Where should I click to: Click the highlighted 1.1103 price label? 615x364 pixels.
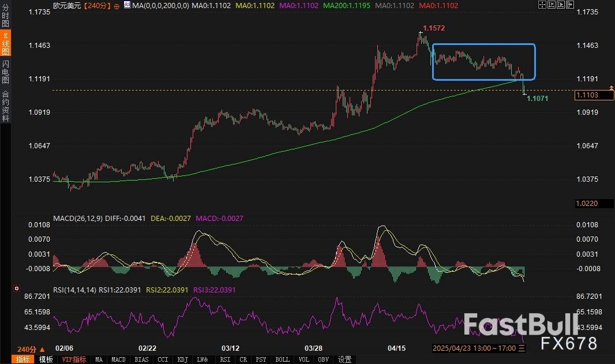(x=595, y=95)
